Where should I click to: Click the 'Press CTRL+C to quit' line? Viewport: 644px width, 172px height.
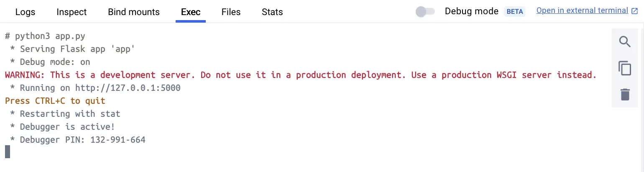pos(55,101)
